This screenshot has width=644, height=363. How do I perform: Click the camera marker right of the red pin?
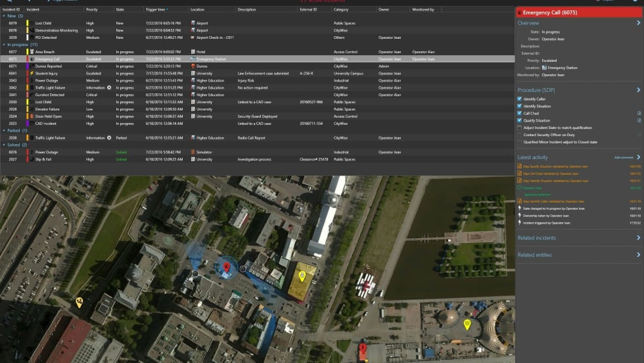tap(242, 268)
